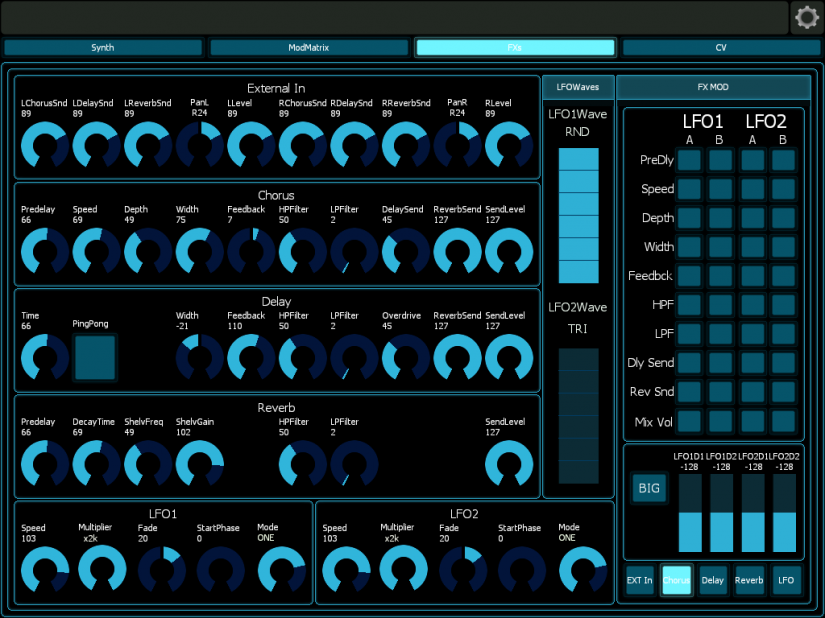Open the CV tab

coord(721,47)
